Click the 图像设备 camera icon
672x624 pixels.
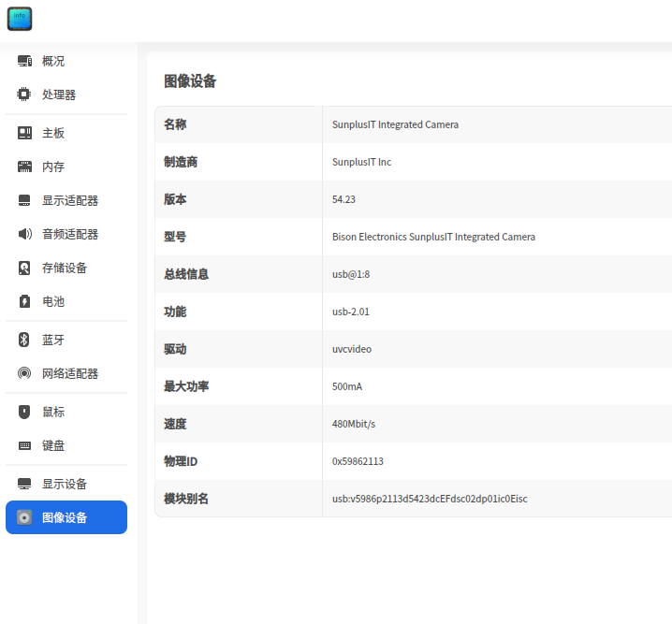pos(24,517)
